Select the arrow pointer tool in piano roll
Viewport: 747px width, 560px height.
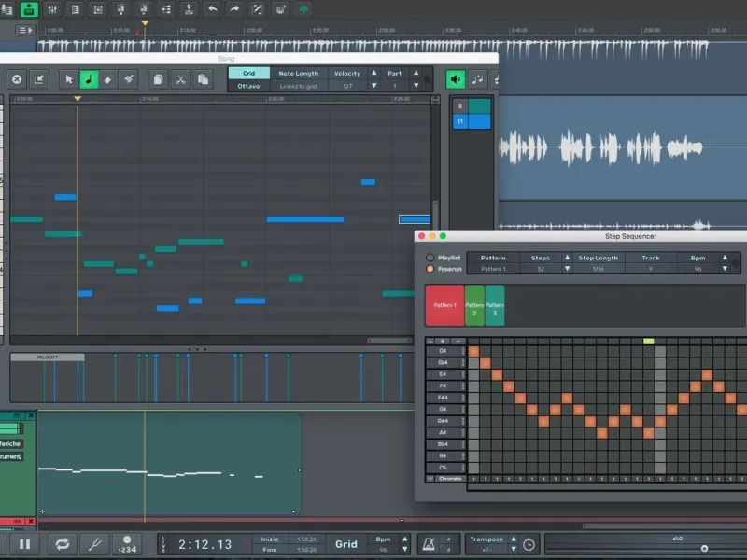[x=69, y=79]
